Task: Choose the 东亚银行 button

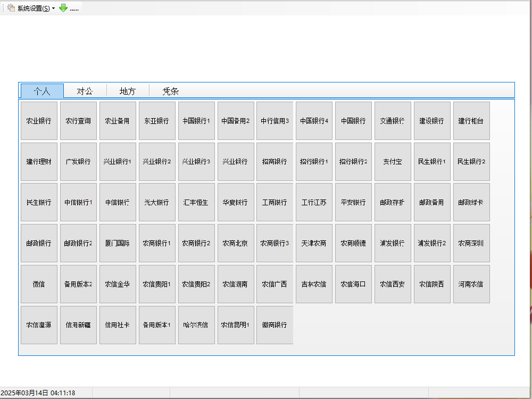Action: click(157, 121)
